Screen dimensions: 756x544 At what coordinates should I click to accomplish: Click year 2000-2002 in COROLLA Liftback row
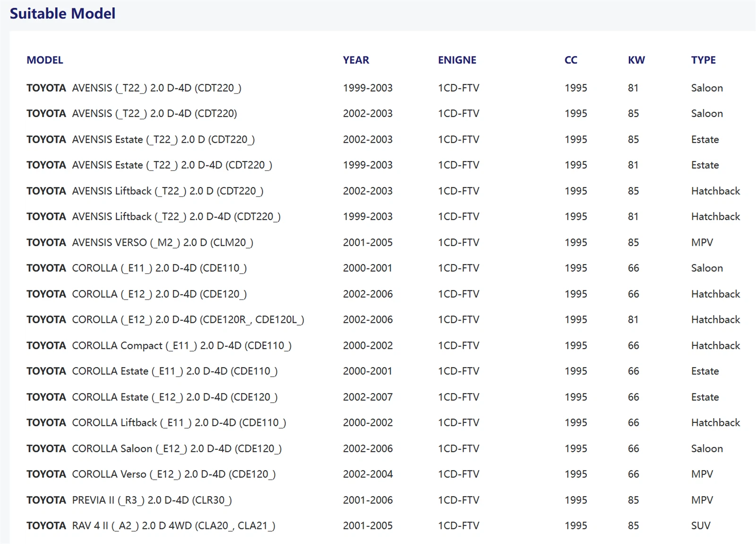pos(368,423)
